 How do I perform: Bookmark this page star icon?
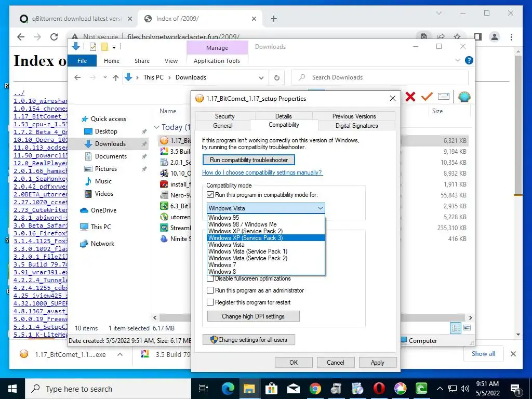(x=457, y=37)
